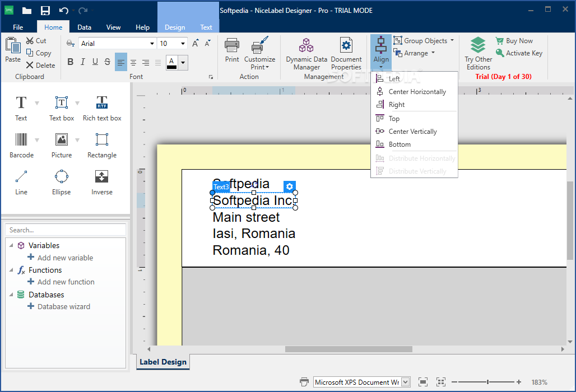Click the printer icon in status bar
Image resolution: width=576 pixels, height=392 pixels.
click(x=304, y=382)
